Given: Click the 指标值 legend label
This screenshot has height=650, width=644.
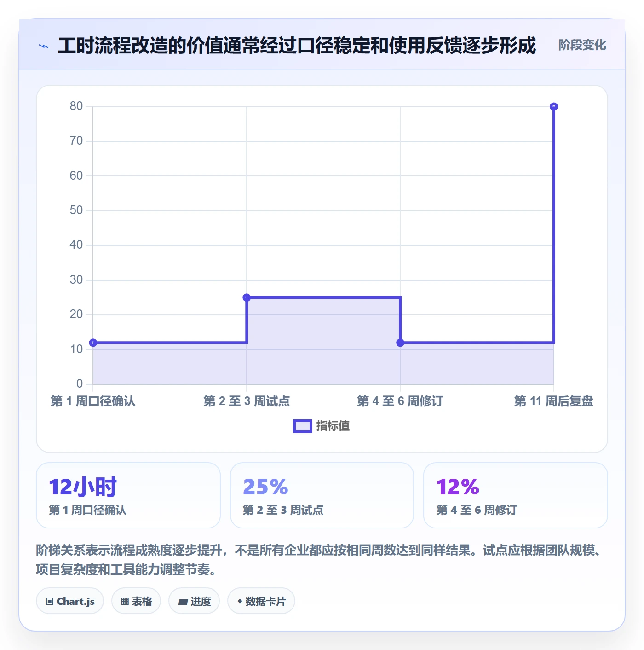Looking at the screenshot, I should pyautogui.click(x=333, y=426).
